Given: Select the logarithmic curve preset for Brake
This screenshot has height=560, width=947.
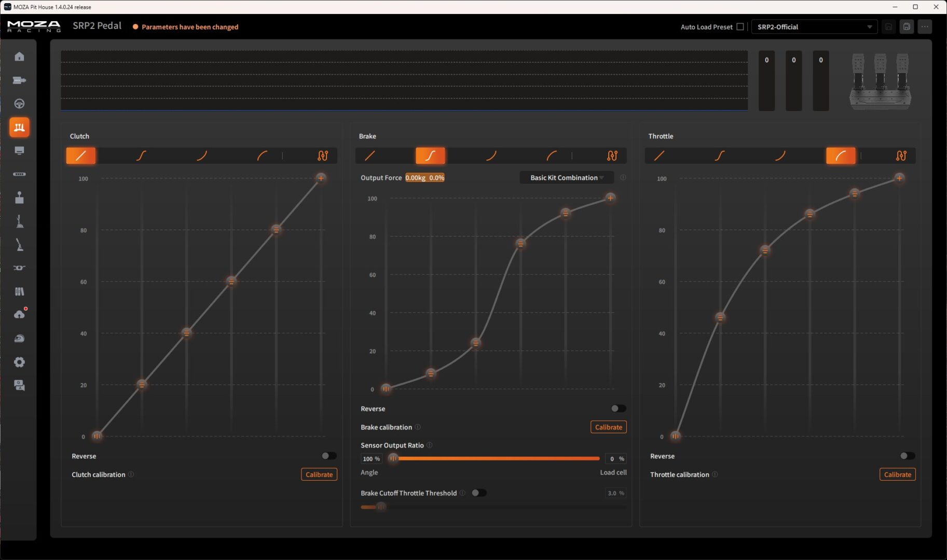Looking at the screenshot, I should coord(552,156).
